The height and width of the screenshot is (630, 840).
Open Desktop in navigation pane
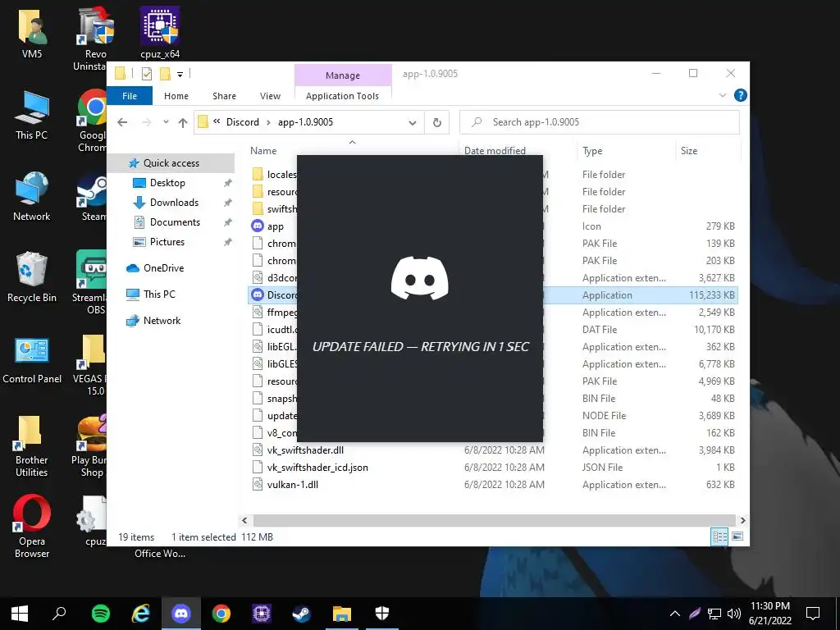(167, 183)
